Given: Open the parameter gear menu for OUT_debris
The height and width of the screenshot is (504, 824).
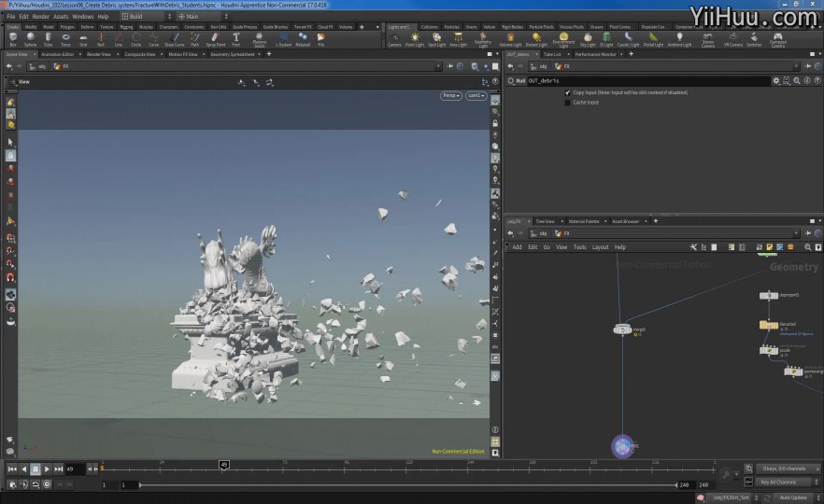Looking at the screenshot, I should (775, 81).
